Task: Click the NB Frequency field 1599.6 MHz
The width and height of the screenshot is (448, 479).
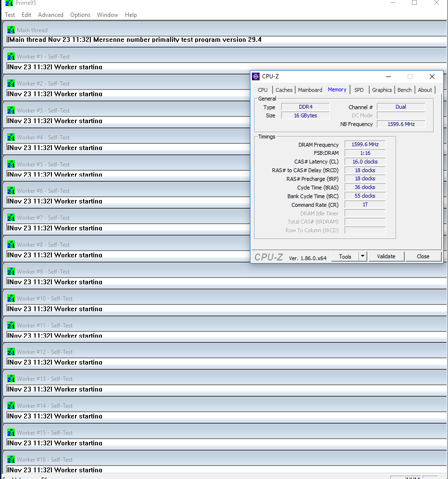Action: click(x=401, y=124)
